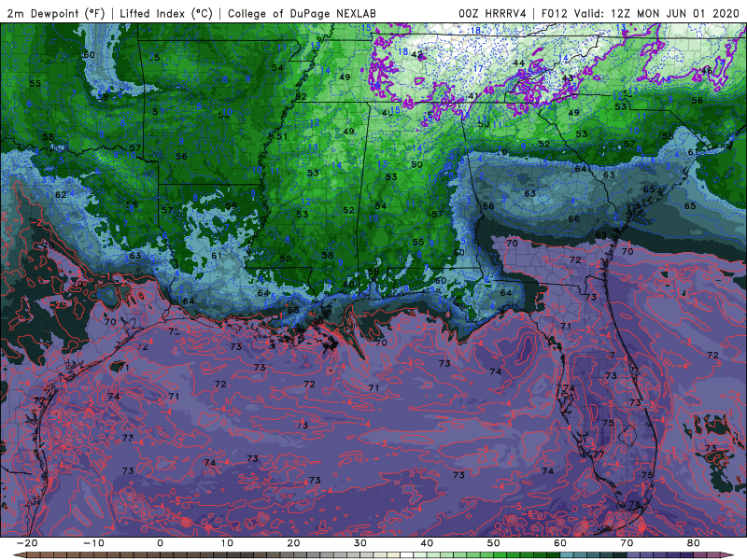
Task: Click the 10 label on the color scale
Action: [227, 543]
